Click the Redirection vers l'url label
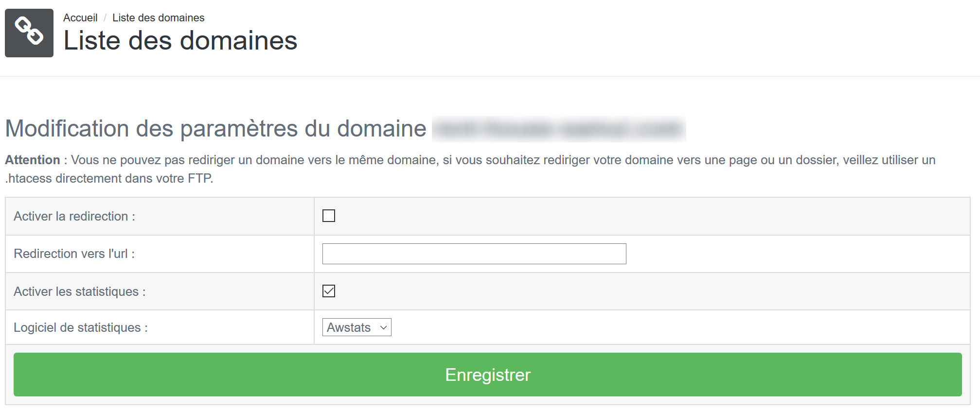Image resolution: width=980 pixels, height=410 pixels. (x=74, y=254)
